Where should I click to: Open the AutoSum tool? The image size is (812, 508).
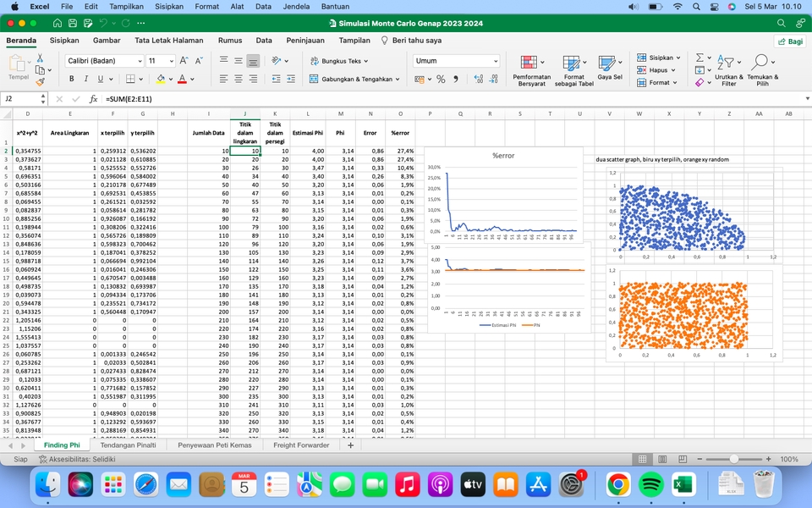coord(700,58)
